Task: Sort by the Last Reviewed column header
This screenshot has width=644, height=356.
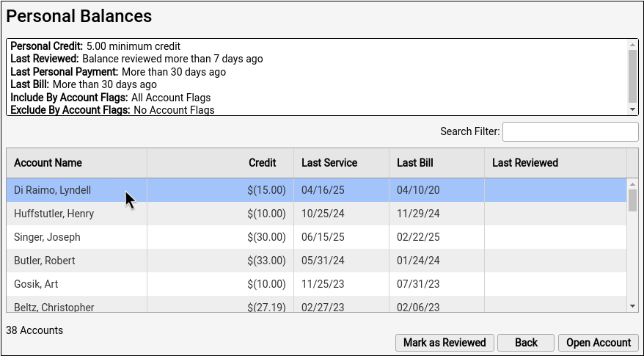Action: point(556,163)
